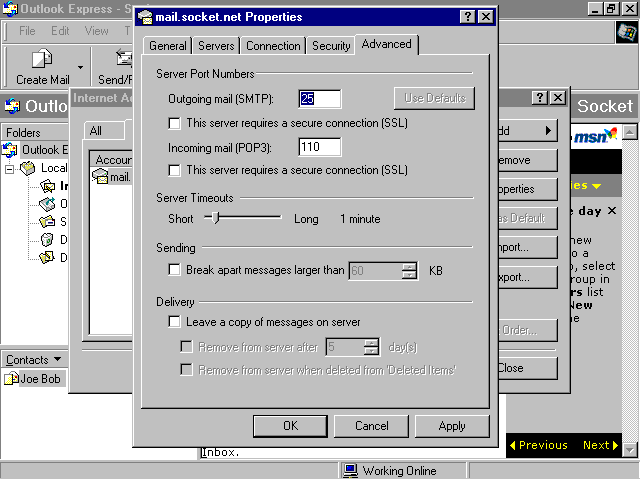Click the help button in Internet Accounts dialog
The height and width of the screenshot is (480, 640).
pos(540,98)
